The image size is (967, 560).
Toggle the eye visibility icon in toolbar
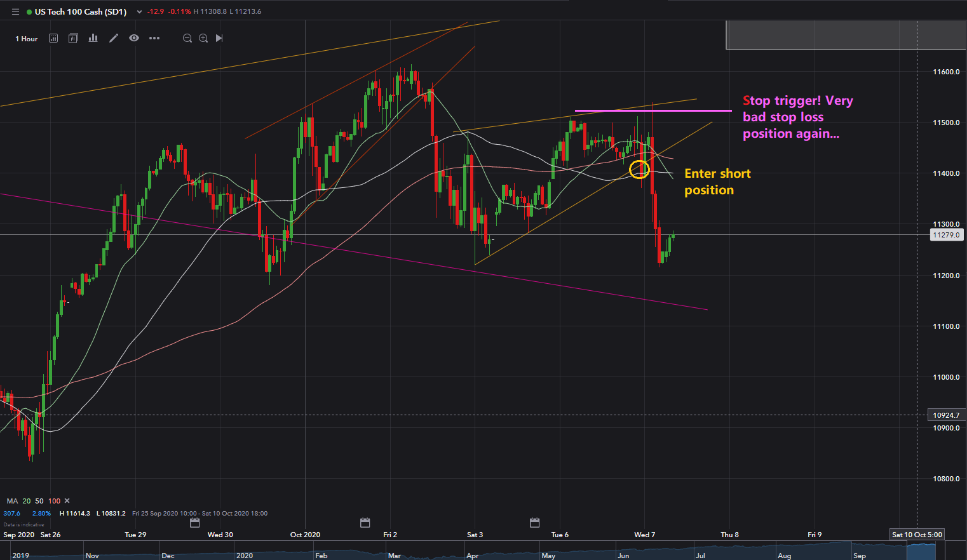[x=134, y=38]
